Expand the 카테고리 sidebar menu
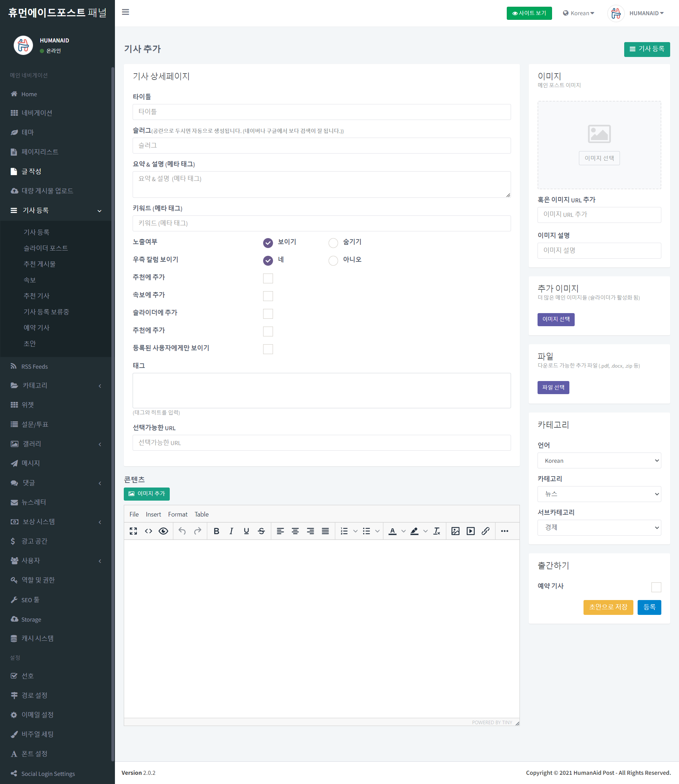The image size is (679, 784). click(56, 386)
